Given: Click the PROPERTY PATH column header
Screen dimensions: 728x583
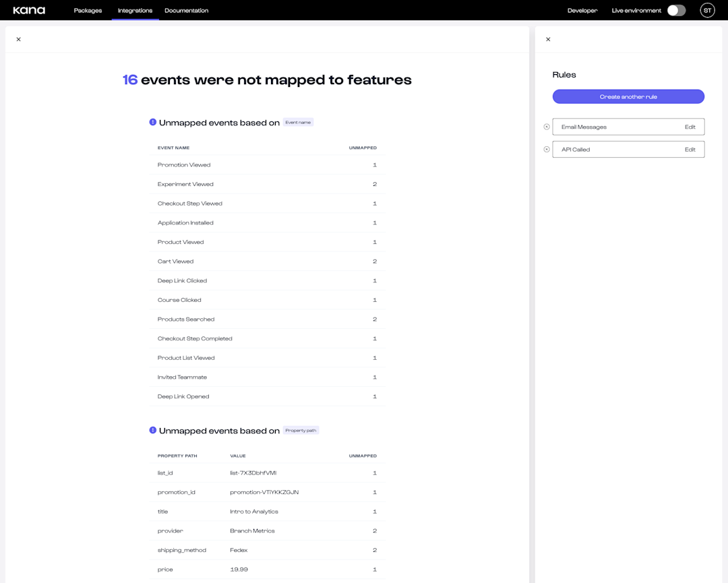Looking at the screenshot, I should pos(177,456).
